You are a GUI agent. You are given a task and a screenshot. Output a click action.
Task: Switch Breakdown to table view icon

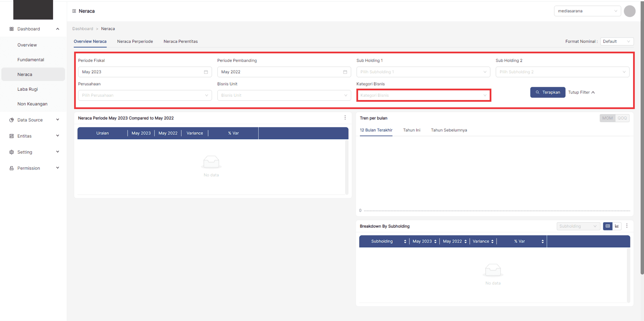click(607, 226)
